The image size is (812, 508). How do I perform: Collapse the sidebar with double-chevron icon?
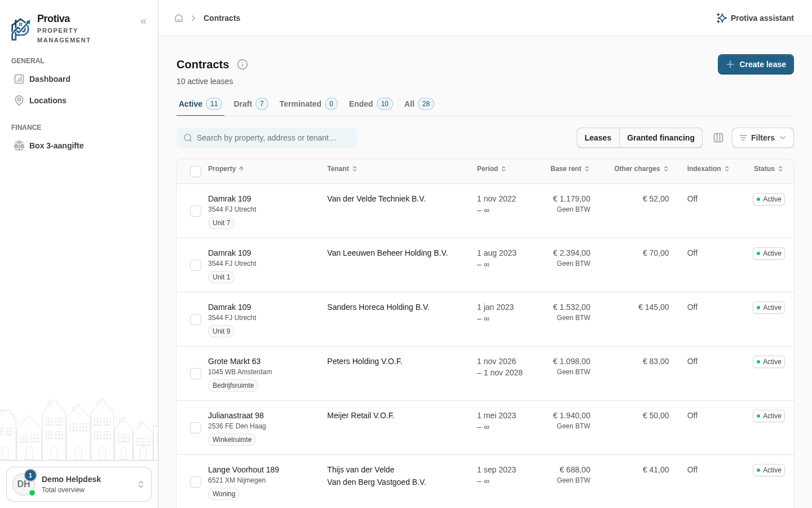(143, 21)
